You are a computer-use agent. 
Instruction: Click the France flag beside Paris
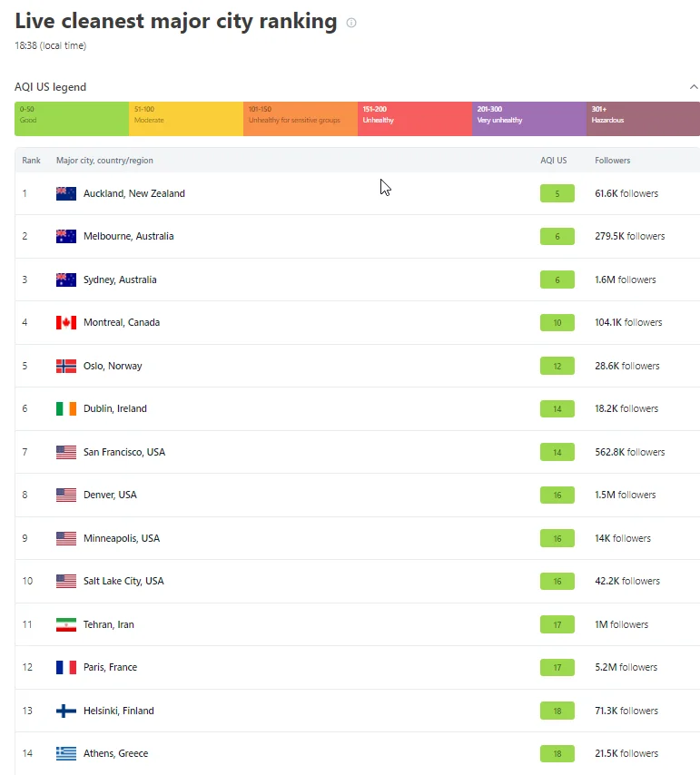[66, 667]
